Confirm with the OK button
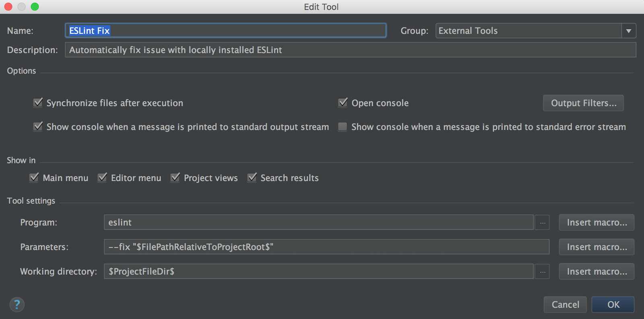This screenshot has height=319, width=644. (x=613, y=304)
